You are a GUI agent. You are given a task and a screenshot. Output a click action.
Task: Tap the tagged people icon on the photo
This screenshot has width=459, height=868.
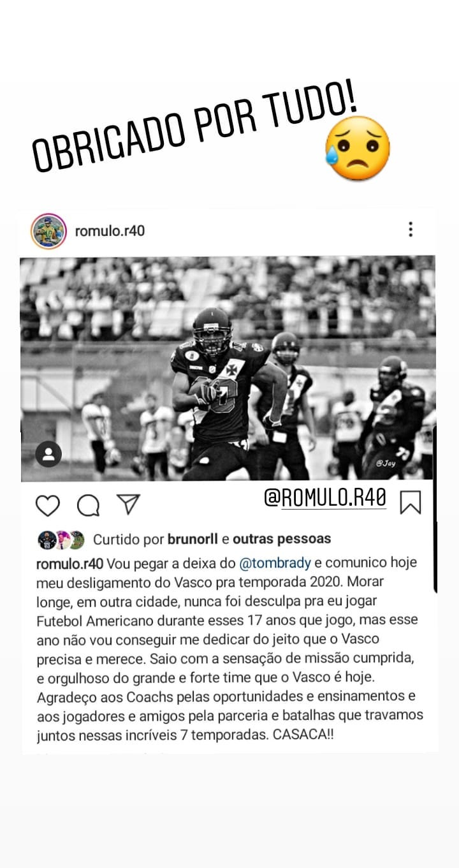tap(48, 454)
